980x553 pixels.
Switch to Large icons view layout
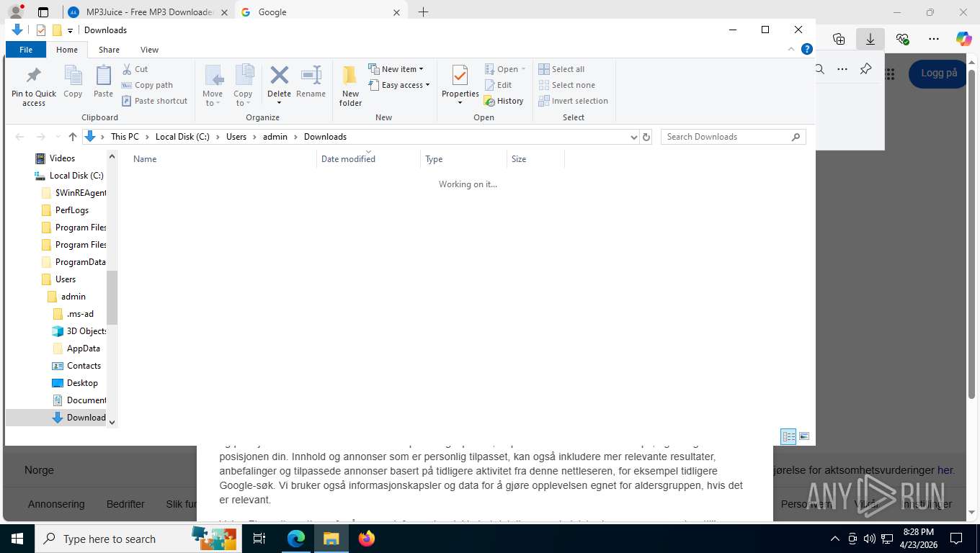point(804,436)
